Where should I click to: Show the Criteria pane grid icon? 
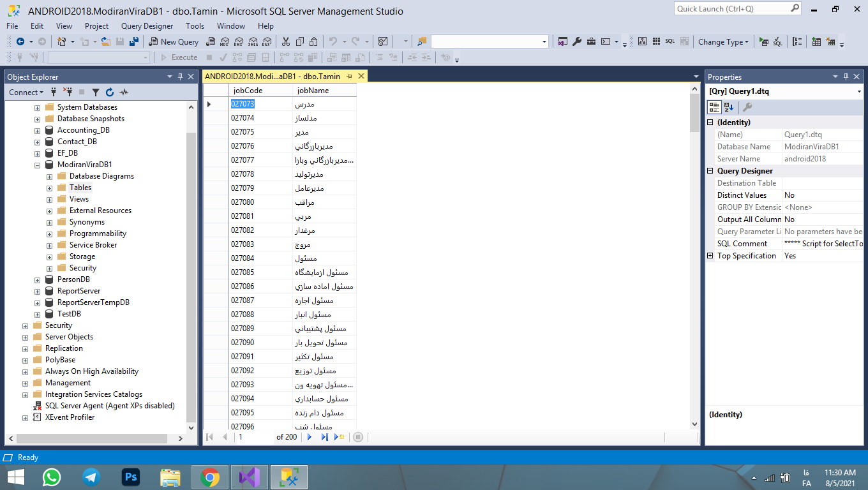click(x=657, y=41)
